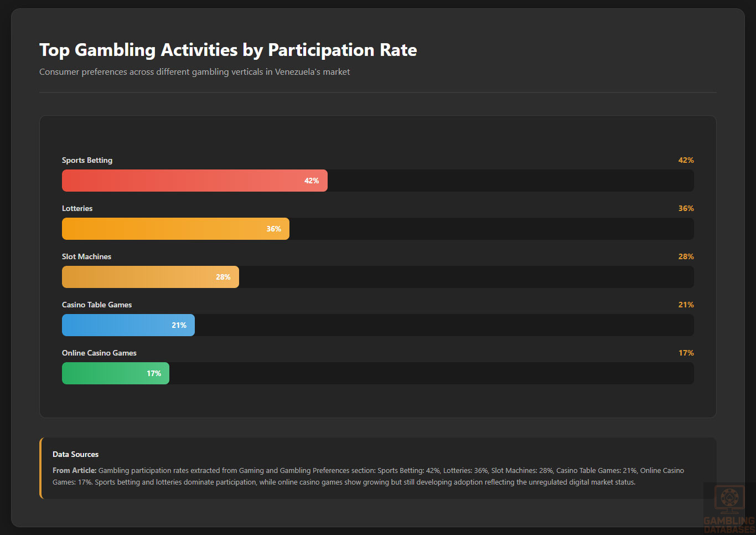Click the blue Casino Table Games bar
Image resolution: width=756 pixels, height=535 pixels.
click(x=128, y=325)
